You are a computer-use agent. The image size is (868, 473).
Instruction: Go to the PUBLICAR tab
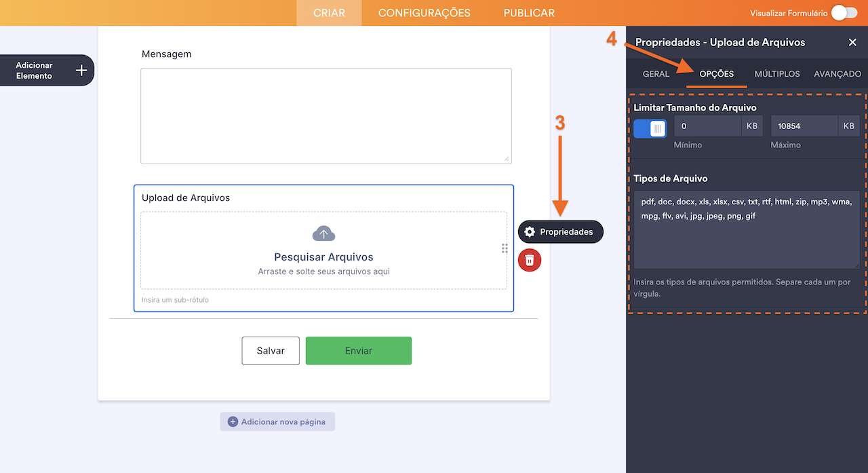coord(529,13)
